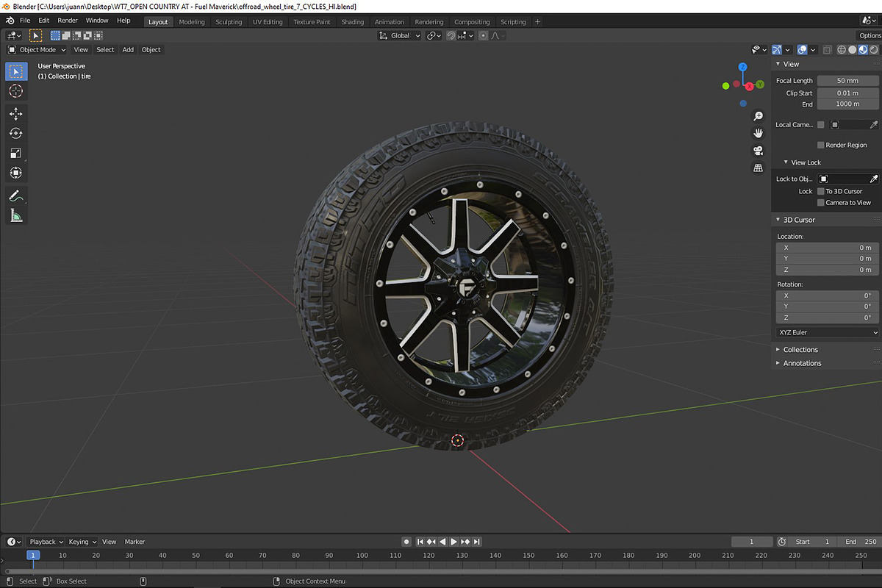The height and width of the screenshot is (588, 882).
Task: Select the Measure tool
Action: tap(16, 215)
